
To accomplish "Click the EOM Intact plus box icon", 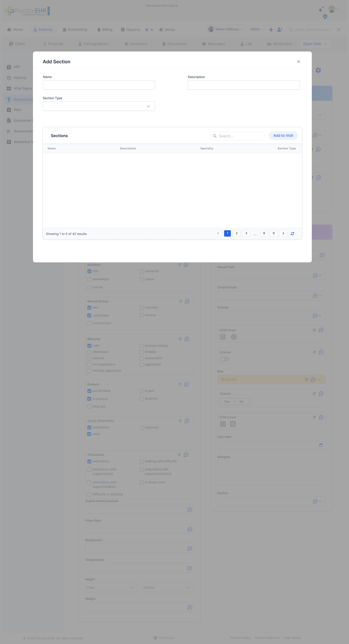I will click(223, 424).
